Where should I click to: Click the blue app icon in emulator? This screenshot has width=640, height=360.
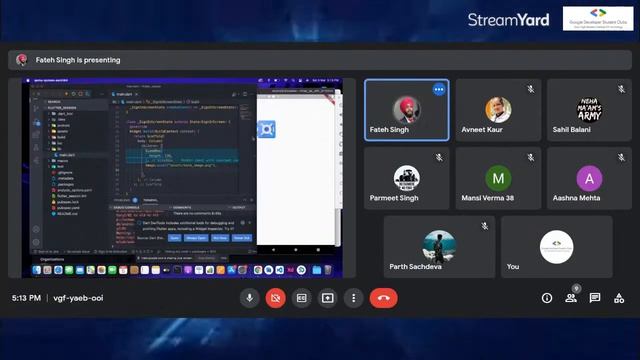click(x=267, y=129)
